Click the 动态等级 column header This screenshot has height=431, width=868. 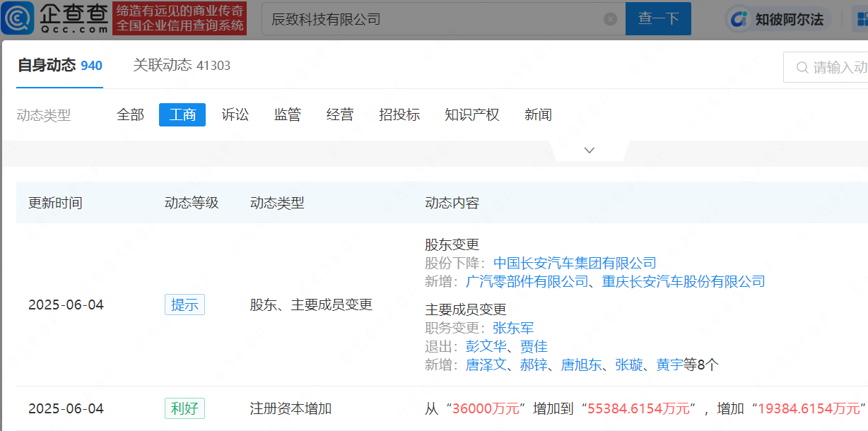coord(192,203)
